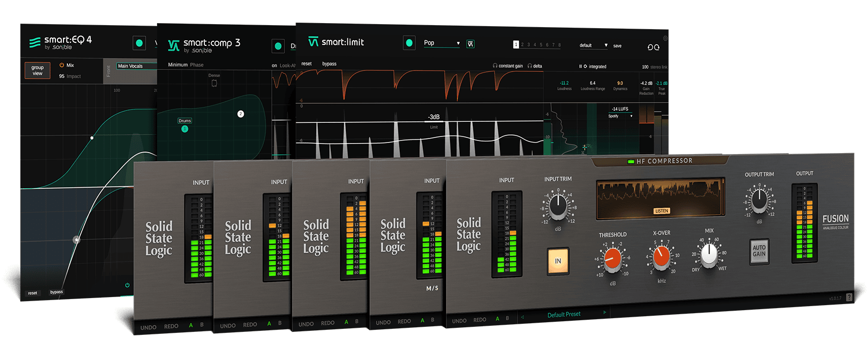The width and height of the screenshot is (868, 358).
Task: Select B state on HF Compressor panel
Action: coord(508,318)
